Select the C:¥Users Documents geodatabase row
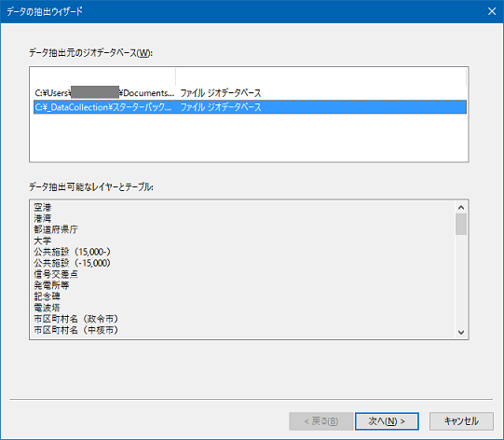The width and height of the screenshot is (504, 440). [x=250, y=93]
